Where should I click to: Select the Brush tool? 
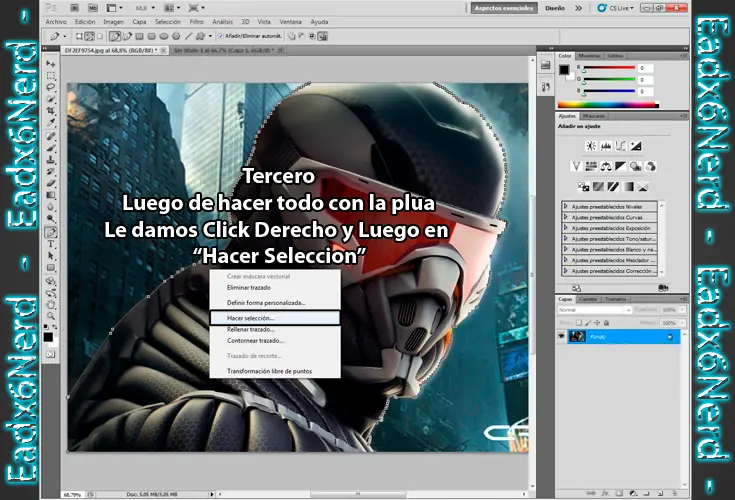tap(51, 148)
